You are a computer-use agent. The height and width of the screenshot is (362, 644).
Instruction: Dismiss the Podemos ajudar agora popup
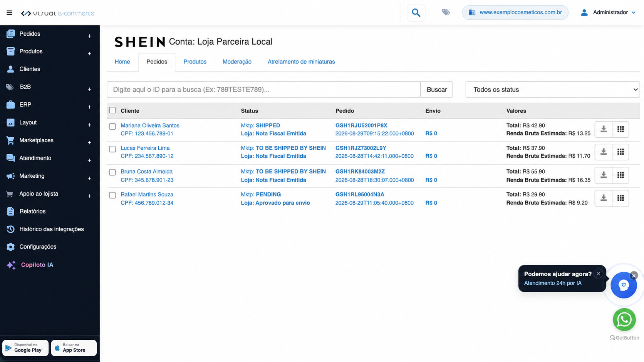click(598, 274)
